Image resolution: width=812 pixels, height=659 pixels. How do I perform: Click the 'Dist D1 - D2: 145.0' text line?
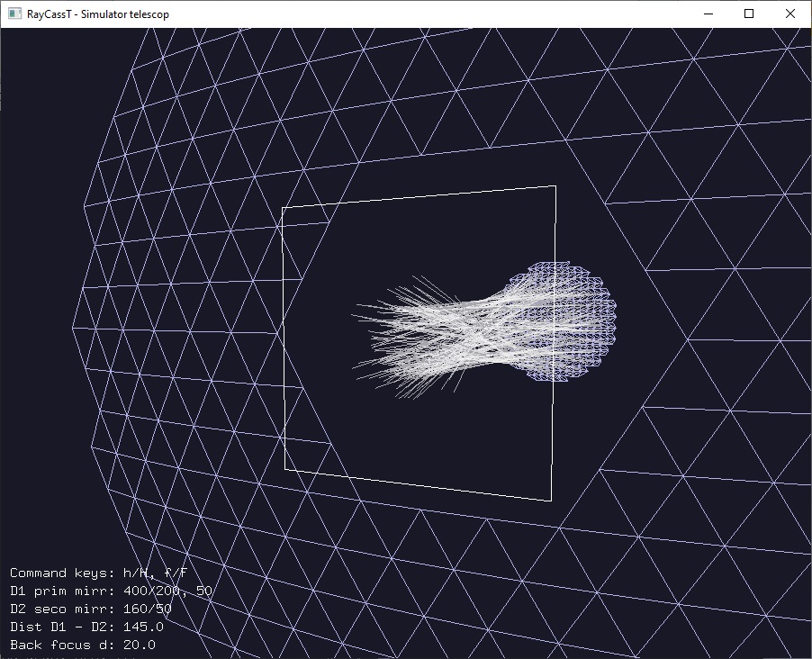[x=86, y=627]
